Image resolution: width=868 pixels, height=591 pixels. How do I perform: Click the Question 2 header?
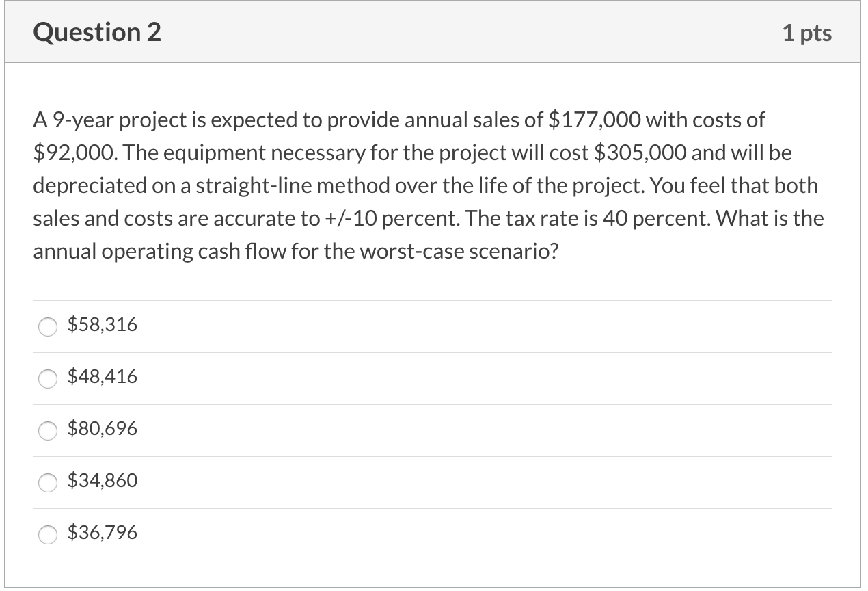[x=98, y=31]
